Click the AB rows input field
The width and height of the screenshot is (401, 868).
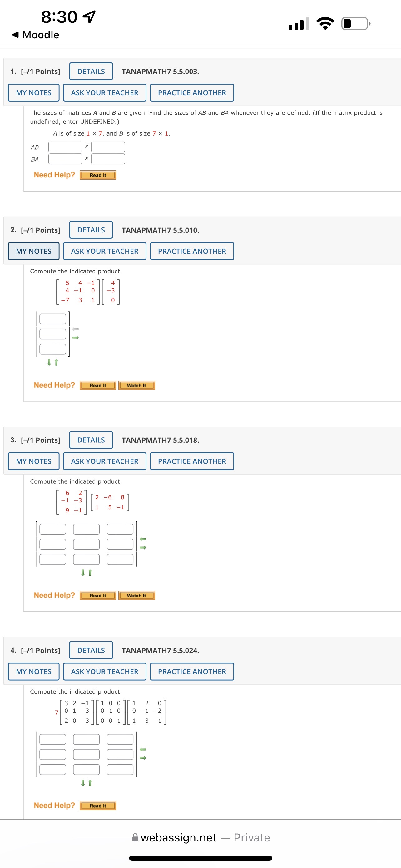[x=65, y=147]
